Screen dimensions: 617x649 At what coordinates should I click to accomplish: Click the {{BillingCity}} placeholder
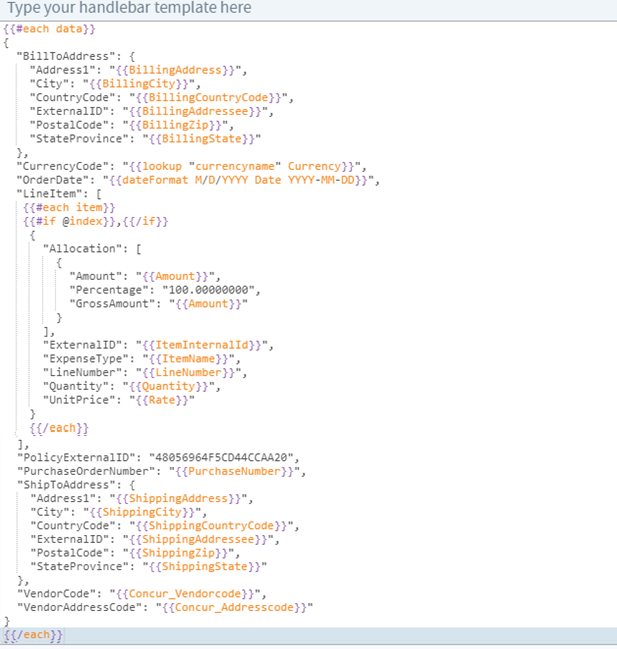pyautogui.click(x=139, y=84)
